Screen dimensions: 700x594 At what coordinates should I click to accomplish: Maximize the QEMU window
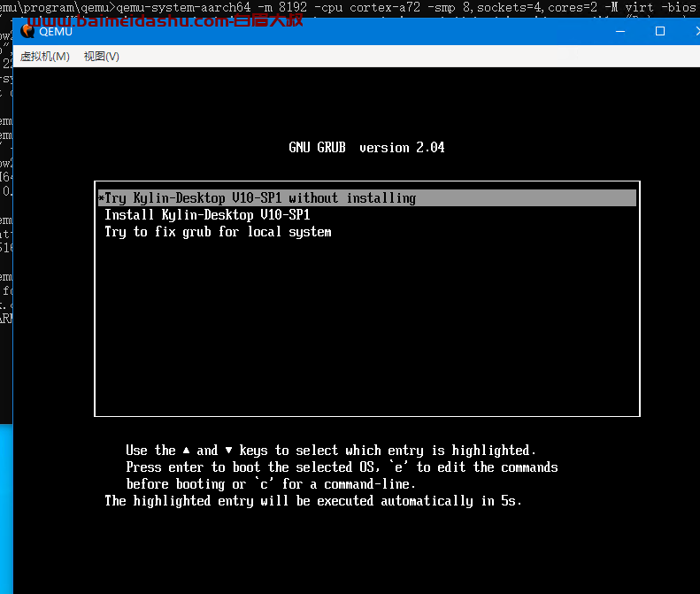click(x=660, y=31)
